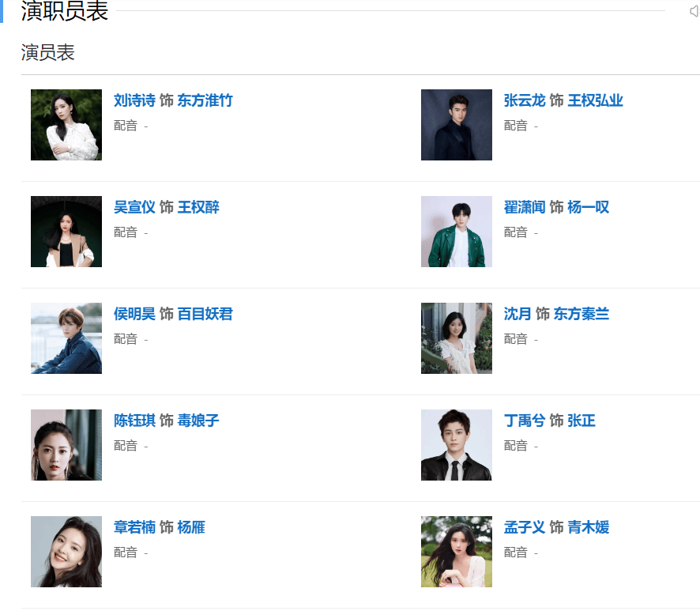Click 吴宣仪 actor name
Image resolution: width=700 pixels, height=611 pixels.
click(x=134, y=207)
